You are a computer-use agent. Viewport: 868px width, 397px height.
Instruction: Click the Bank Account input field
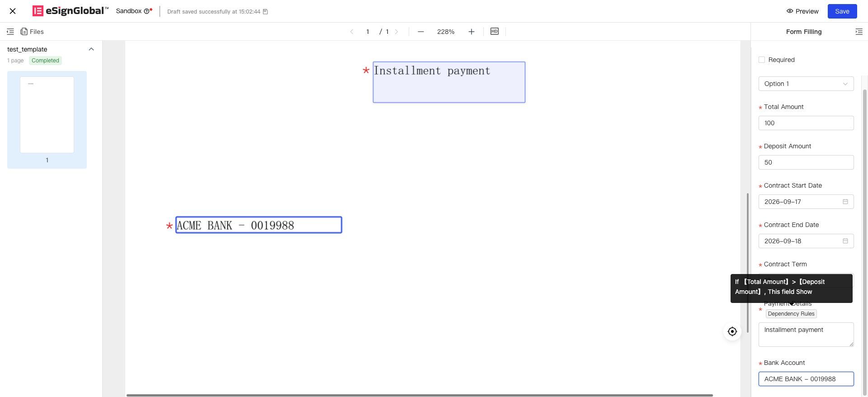point(806,379)
